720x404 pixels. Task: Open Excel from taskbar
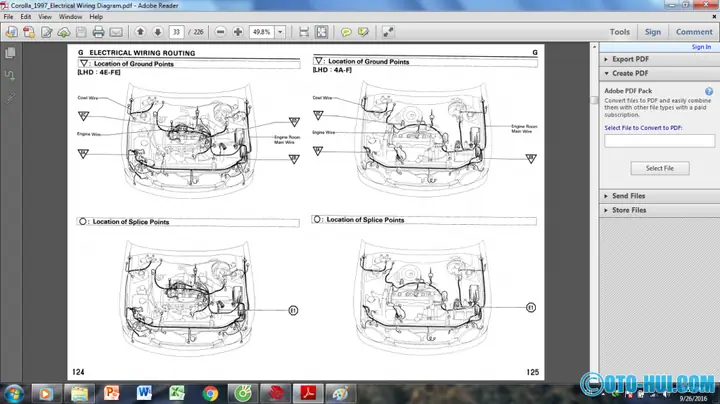tap(177, 393)
